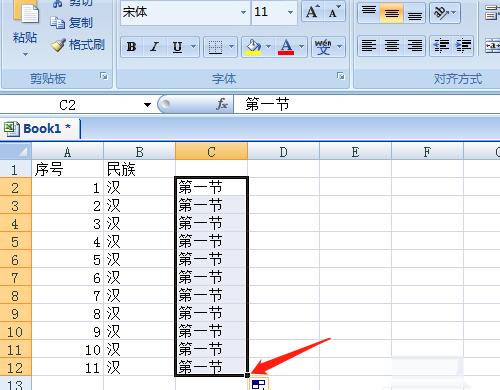500x390 pixels.
Task: Open the font size dropdown
Action: coord(290,12)
